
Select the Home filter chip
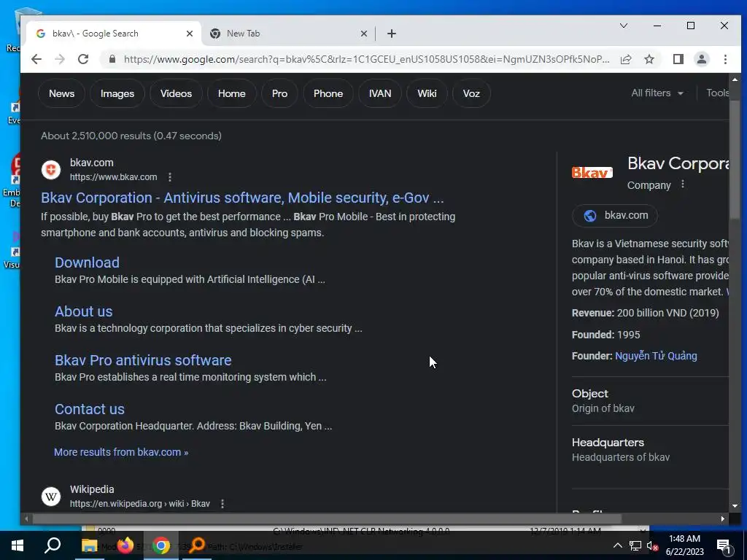231,93
